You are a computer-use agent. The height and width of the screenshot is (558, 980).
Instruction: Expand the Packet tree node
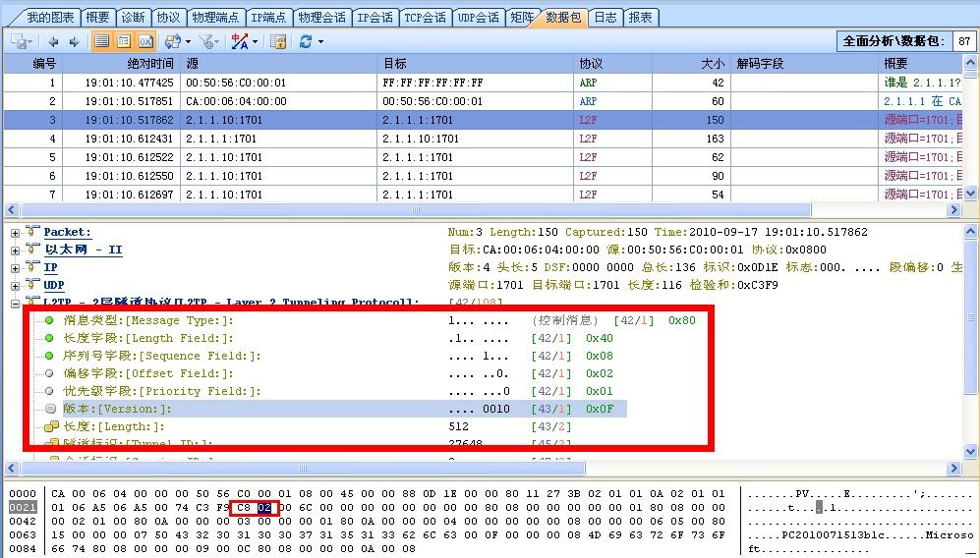16,232
